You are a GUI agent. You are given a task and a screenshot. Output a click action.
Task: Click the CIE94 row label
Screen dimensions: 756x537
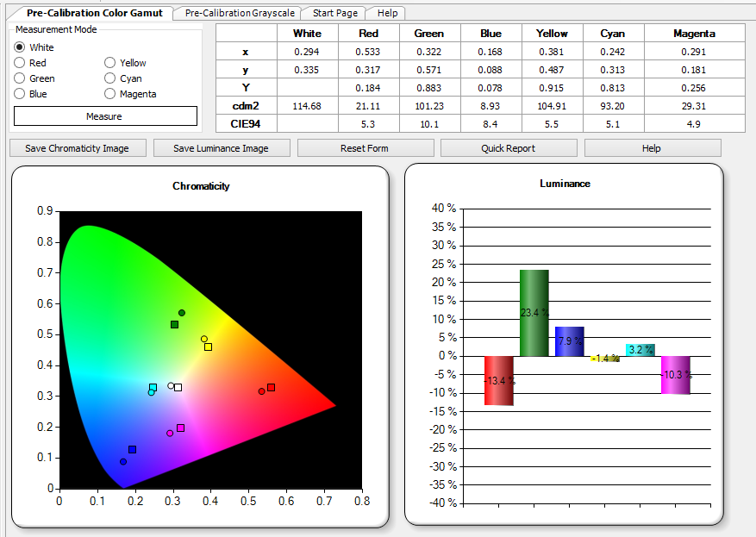pyautogui.click(x=246, y=124)
